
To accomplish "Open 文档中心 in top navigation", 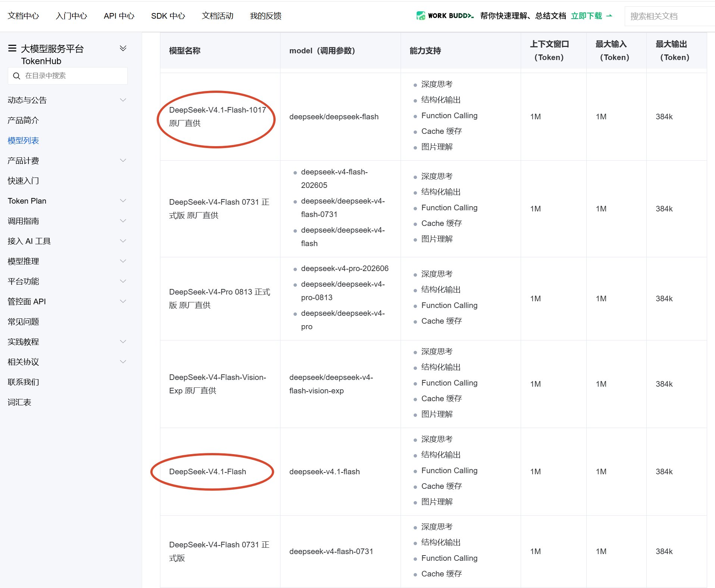I will (x=23, y=16).
